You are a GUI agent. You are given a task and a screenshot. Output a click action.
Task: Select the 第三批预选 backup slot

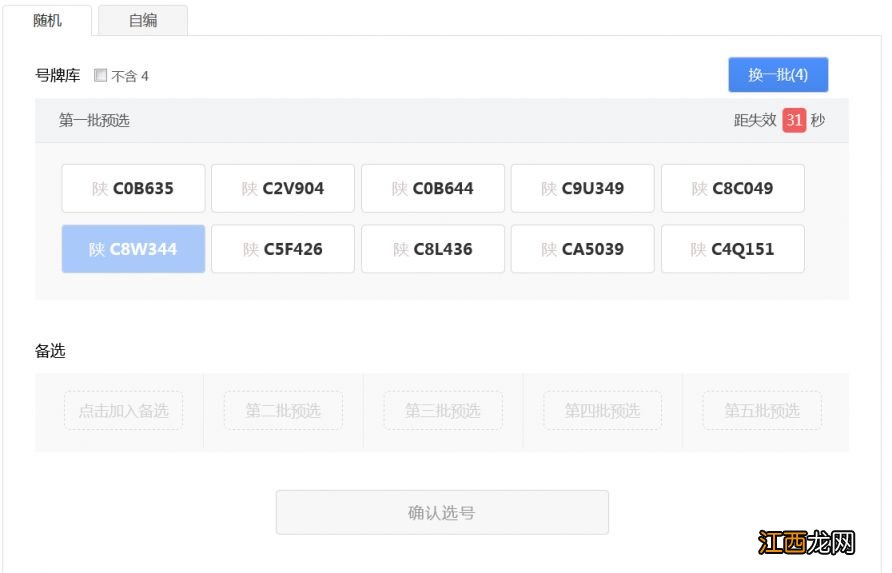pyautogui.click(x=443, y=411)
